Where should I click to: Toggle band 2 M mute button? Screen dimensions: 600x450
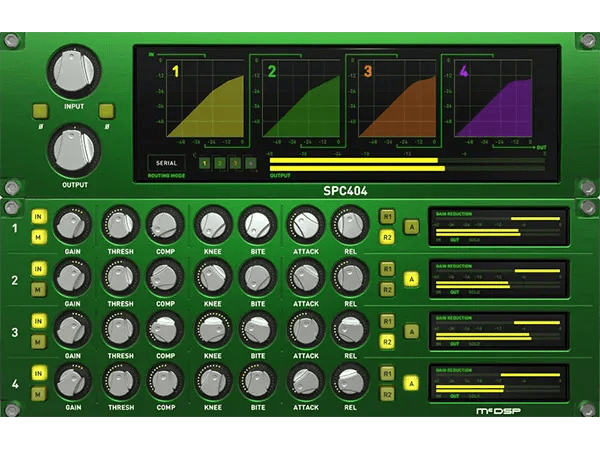39,290
